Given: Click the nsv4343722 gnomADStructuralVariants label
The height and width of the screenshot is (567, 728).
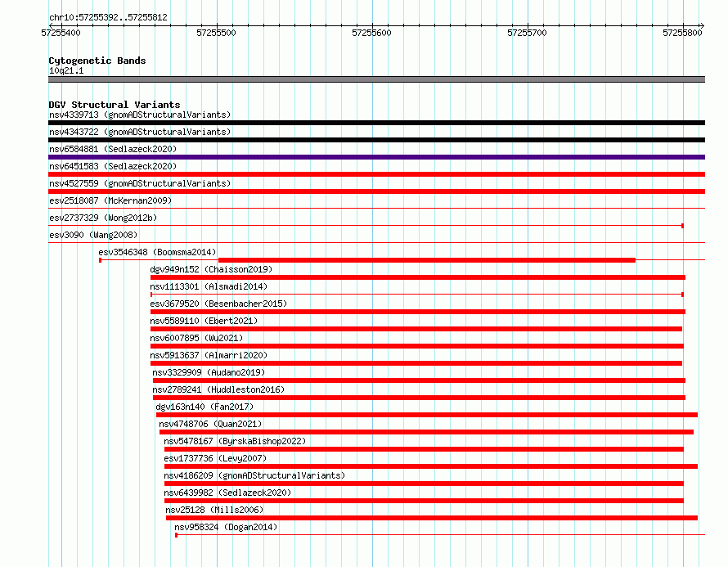Looking at the screenshot, I should click(x=140, y=132).
